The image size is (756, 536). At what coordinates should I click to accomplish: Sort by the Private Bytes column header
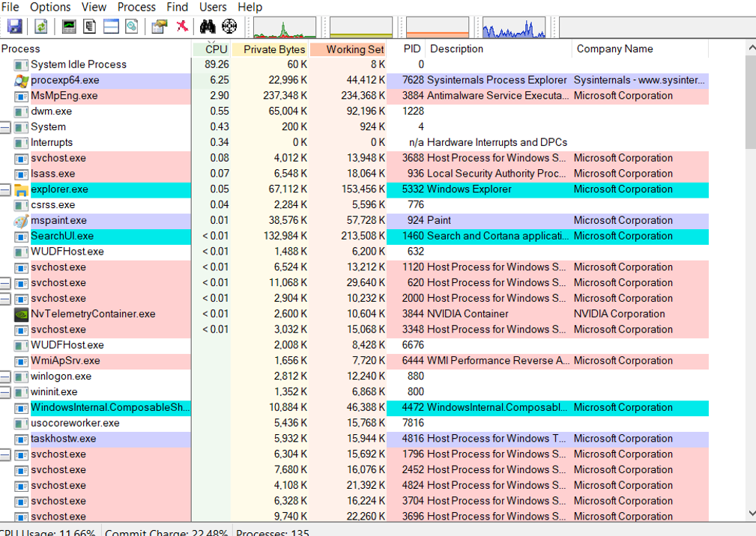click(270, 49)
